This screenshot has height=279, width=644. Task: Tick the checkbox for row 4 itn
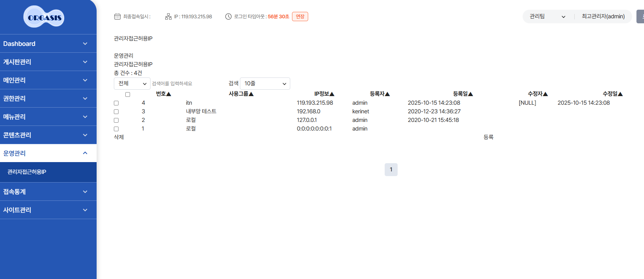pos(116,103)
